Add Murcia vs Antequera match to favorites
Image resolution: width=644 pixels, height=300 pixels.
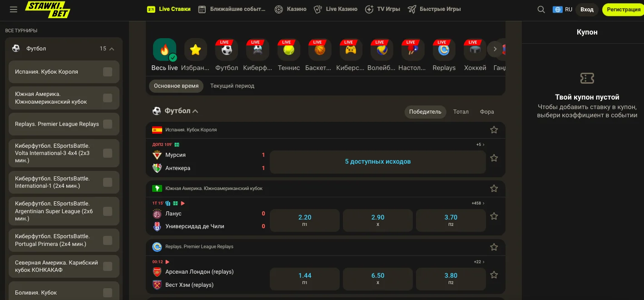pyautogui.click(x=494, y=158)
